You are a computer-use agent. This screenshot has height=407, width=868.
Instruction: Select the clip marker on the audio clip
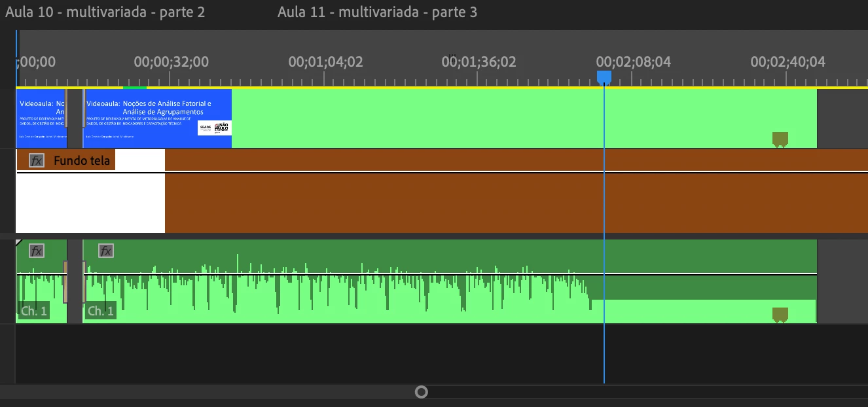point(780,315)
